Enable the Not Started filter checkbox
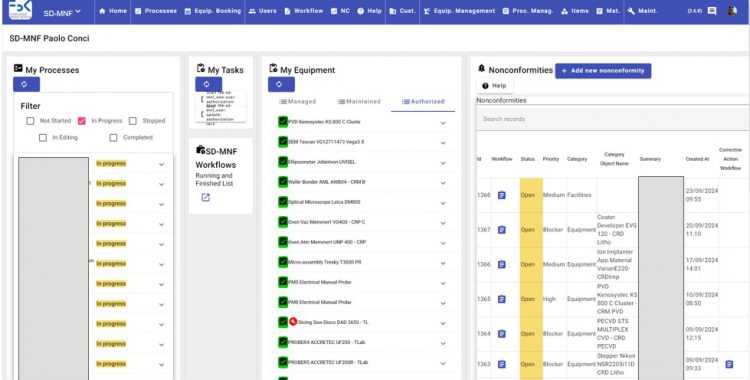Screen dimensions: 750x380 click(30, 121)
